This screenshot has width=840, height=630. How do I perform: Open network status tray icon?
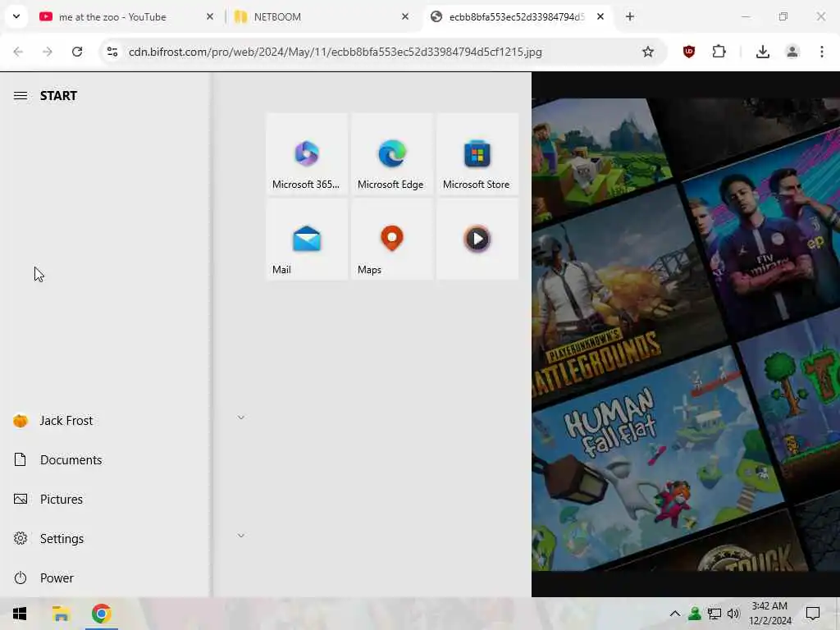(714, 614)
